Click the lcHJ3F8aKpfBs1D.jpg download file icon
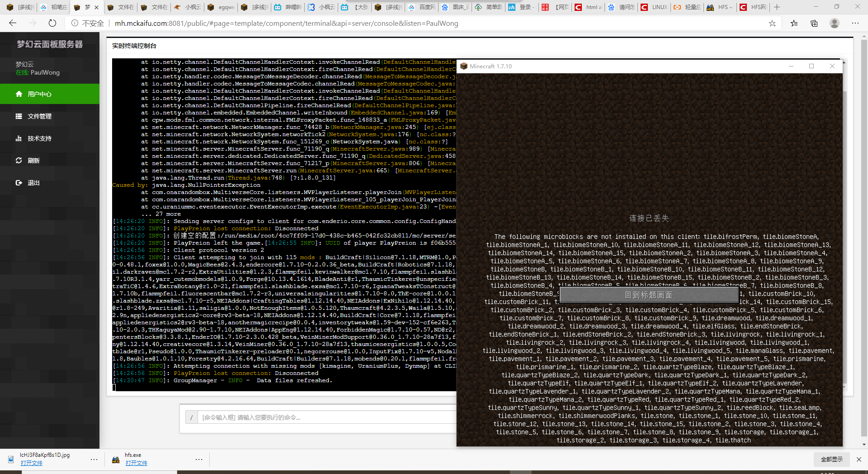Viewport: 868px width, 474px height. [x=11, y=460]
